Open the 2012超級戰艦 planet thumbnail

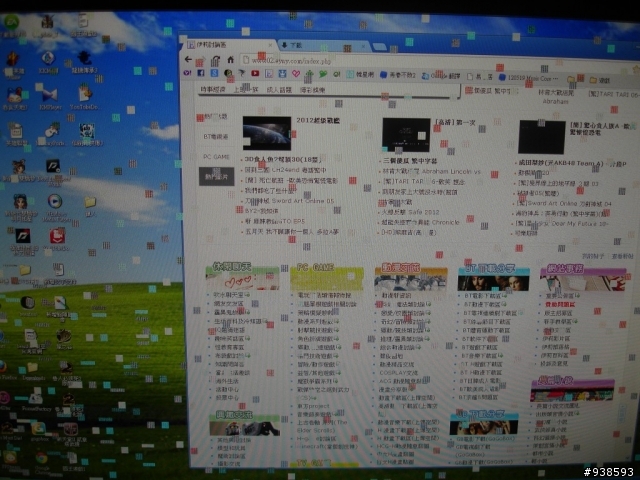click(267, 133)
